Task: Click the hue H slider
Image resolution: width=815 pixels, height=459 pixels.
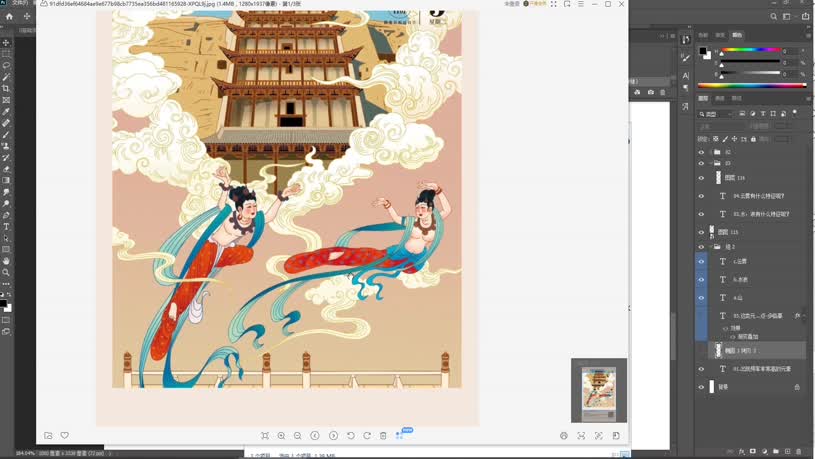Action: coord(750,51)
